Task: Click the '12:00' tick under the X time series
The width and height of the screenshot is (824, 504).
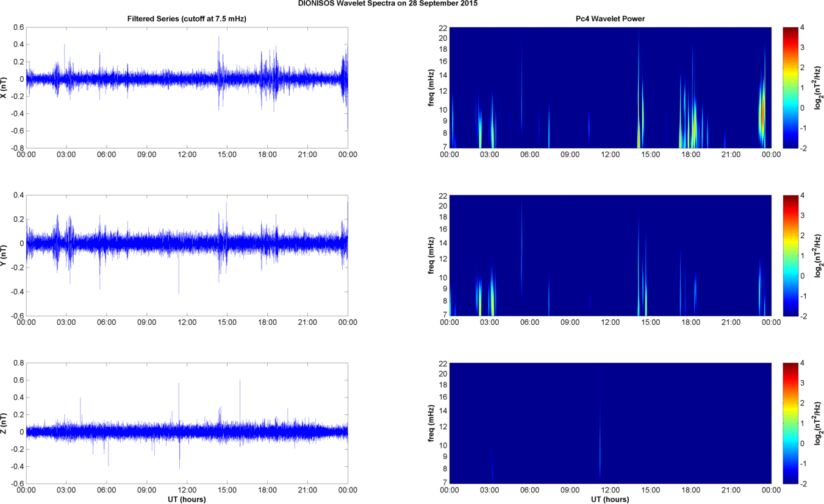Action: (187, 155)
